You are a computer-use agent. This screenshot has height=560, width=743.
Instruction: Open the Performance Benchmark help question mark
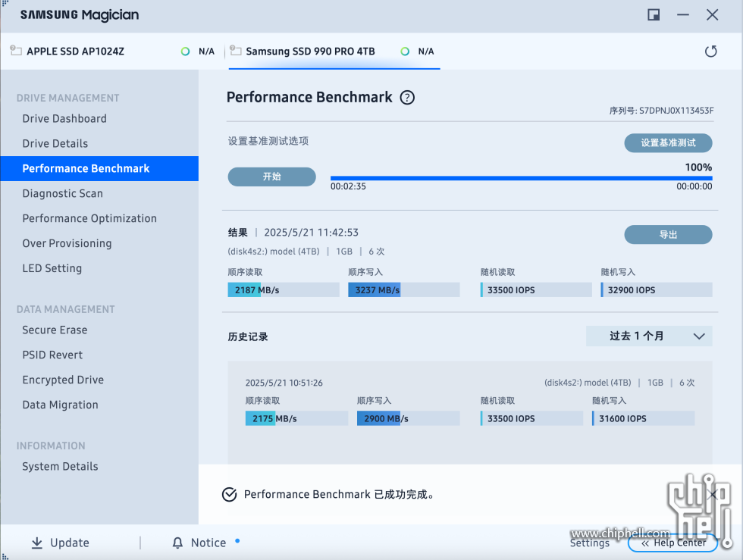click(407, 98)
